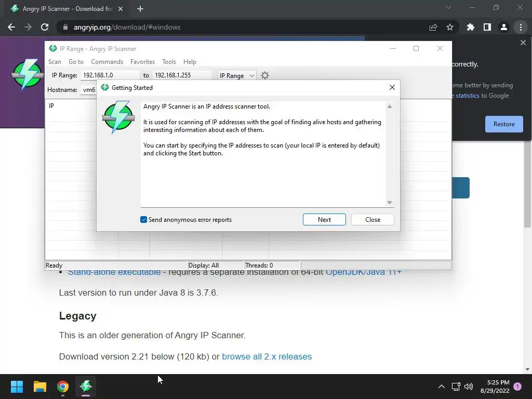Open the IP Range feeder dropdown

(x=236, y=75)
